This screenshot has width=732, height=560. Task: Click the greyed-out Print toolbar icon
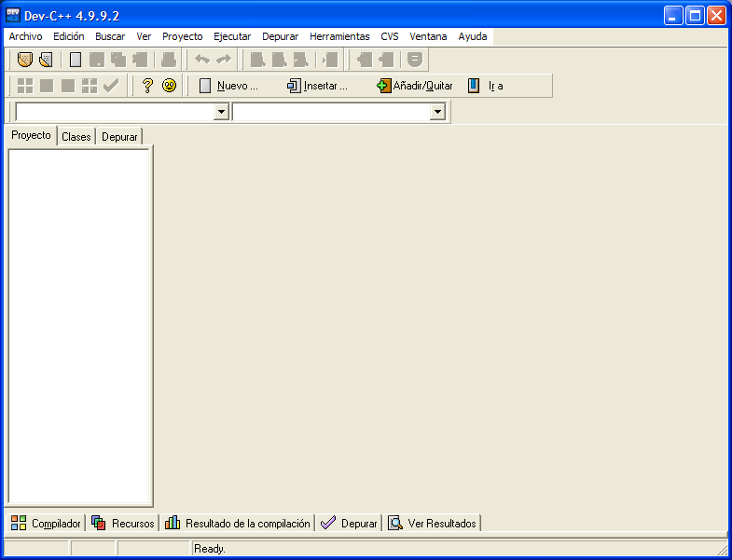pyautogui.click(x=169, y=60)
